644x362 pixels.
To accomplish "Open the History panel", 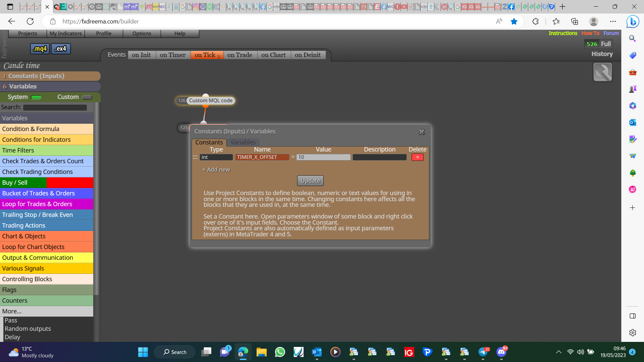I will tap(602, 54).
